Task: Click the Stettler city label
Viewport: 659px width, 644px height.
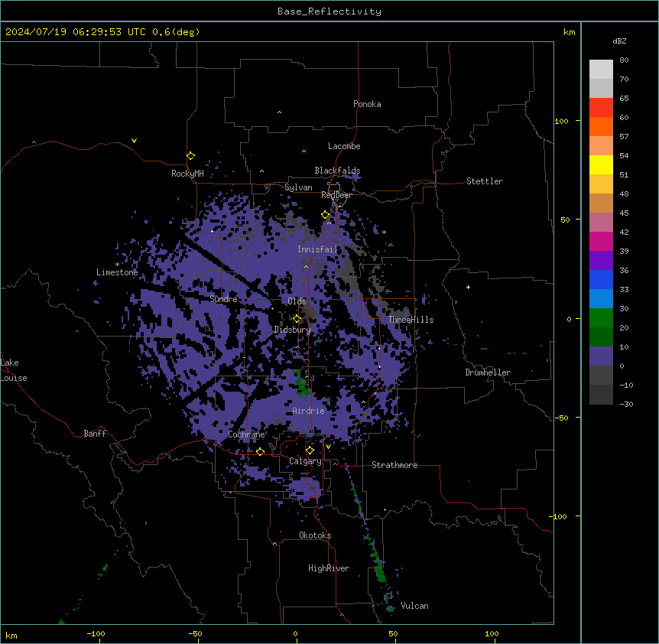Action: tap(485, 181)
